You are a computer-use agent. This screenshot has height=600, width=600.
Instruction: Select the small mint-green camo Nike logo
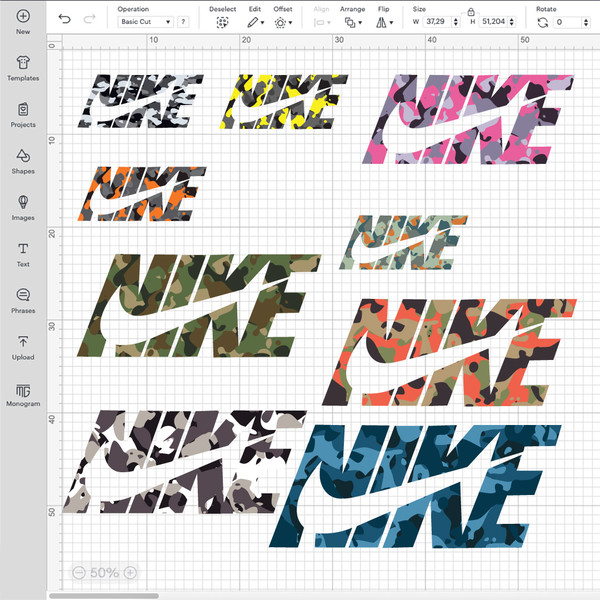tap(403, 242)
